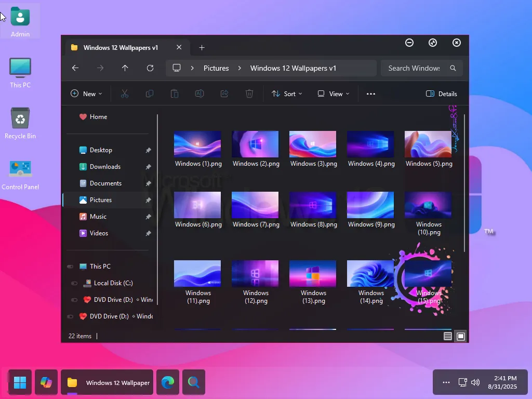Image resolution: width=532 pixels, height=399 pixels.
Task: Click the Windows 12 Wallpaper taskbar button
Action: [107, 382]
